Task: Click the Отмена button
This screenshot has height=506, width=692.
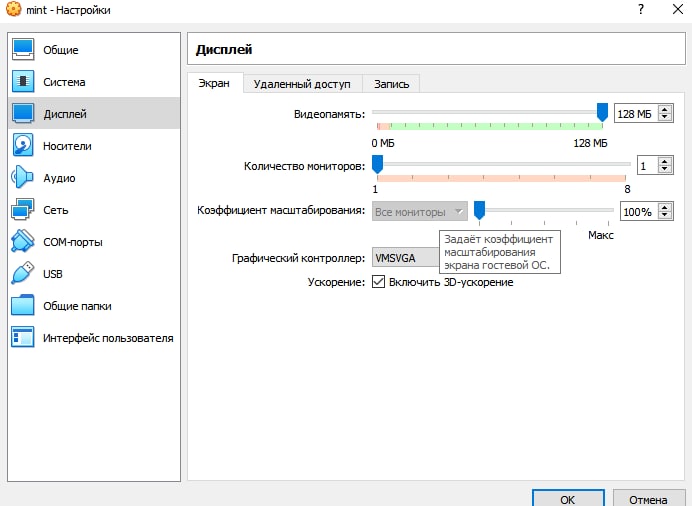Action: tap(648, 499)
